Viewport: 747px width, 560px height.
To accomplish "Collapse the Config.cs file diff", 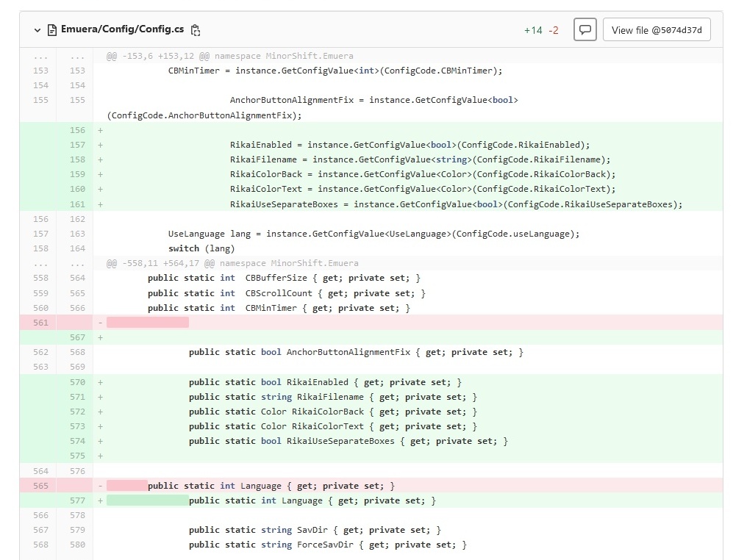I will tap(37, 30).
